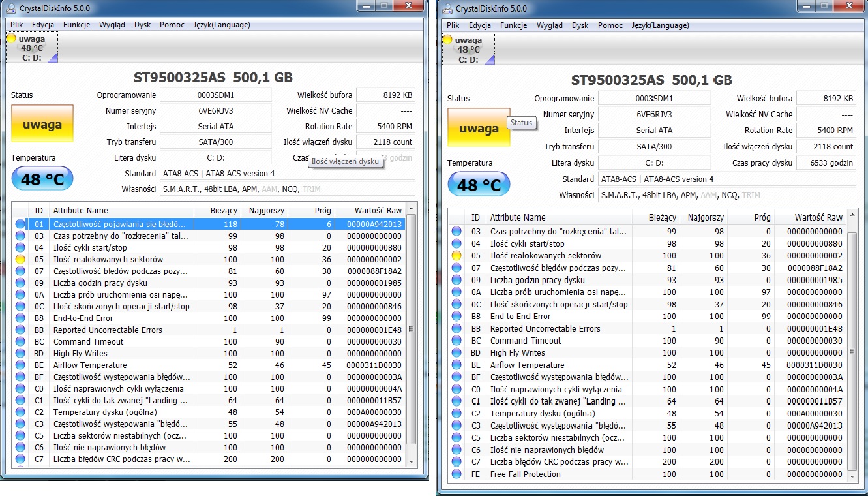Open Funkcje menu in right window

tap(513, 25)
